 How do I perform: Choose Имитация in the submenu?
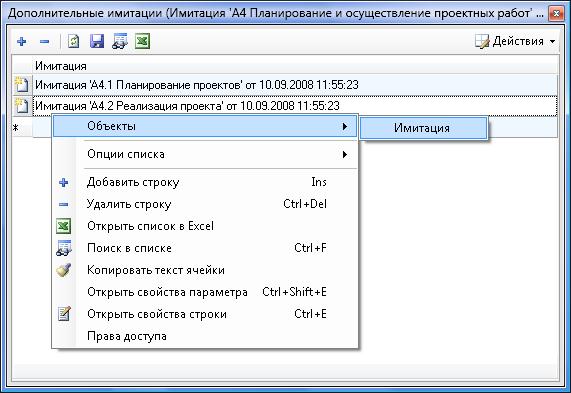[424, 128]
